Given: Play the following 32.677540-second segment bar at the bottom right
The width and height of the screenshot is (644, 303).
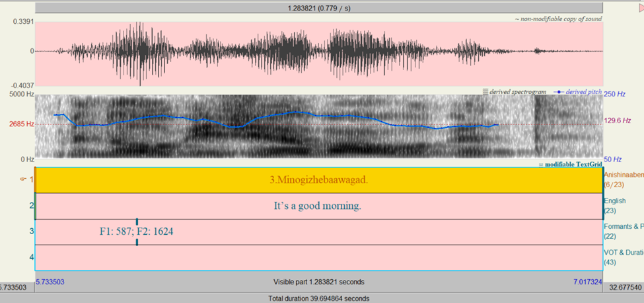Looking at the screenshot, I should (623, 287).
